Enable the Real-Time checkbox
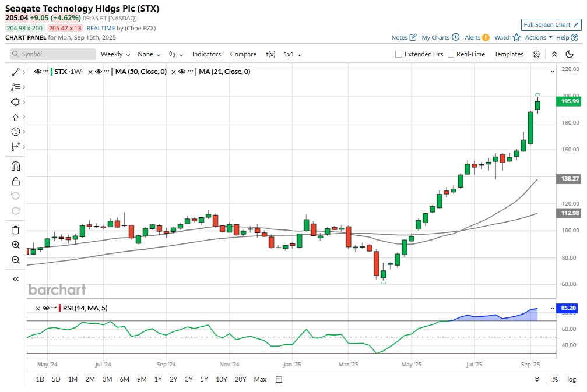Viewport: 587px width, 392px height. point(451,54)
